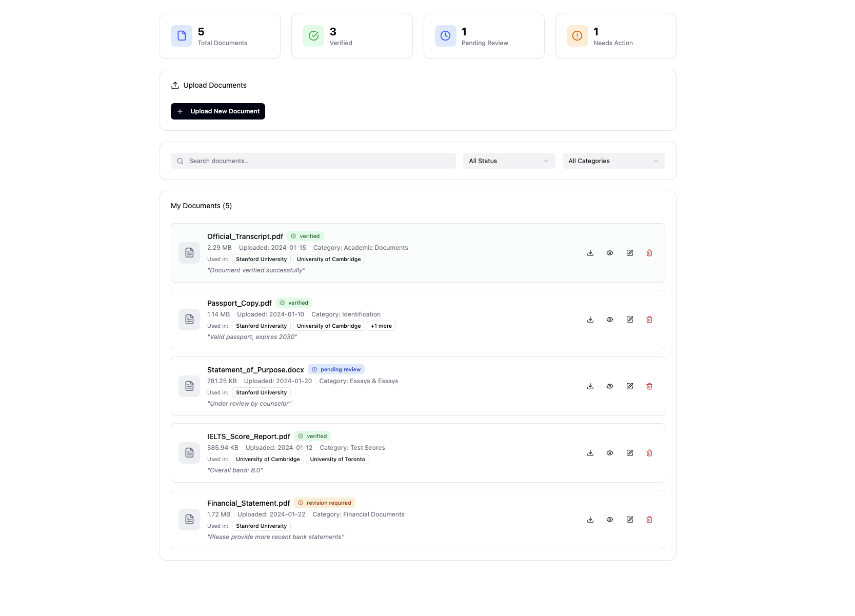
Task: Click the Upload New Document button
Action: tap(218, 111)
